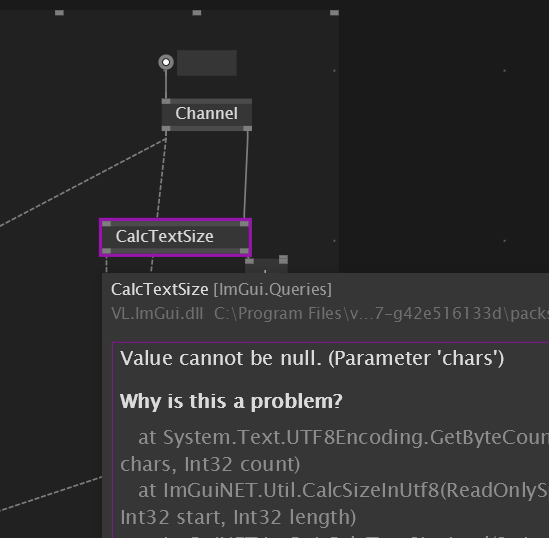This screenshot has width=549, height=538.
Task: Click the small node partly hidden below CalcTextSize
Action: click(266, 266)
